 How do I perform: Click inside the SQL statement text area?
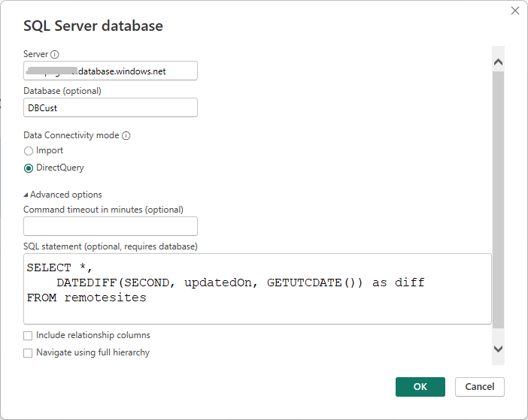(x=257, y=289)
